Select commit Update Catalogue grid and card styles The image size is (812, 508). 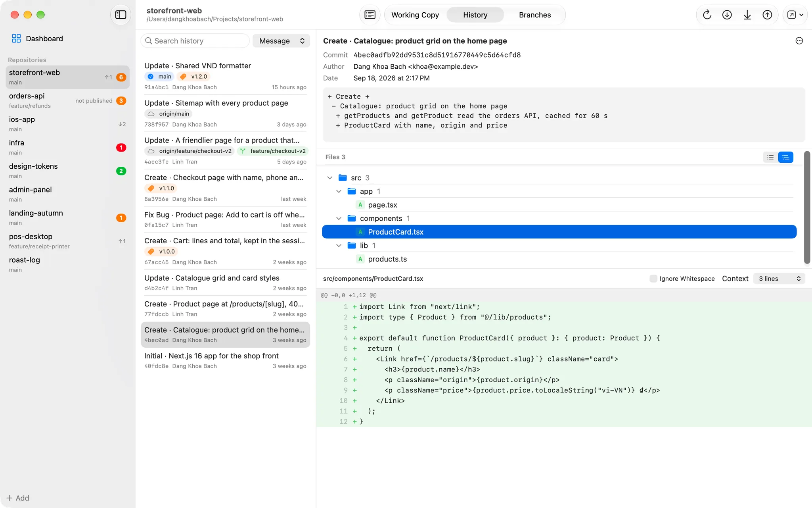click(x=225, y=283)
